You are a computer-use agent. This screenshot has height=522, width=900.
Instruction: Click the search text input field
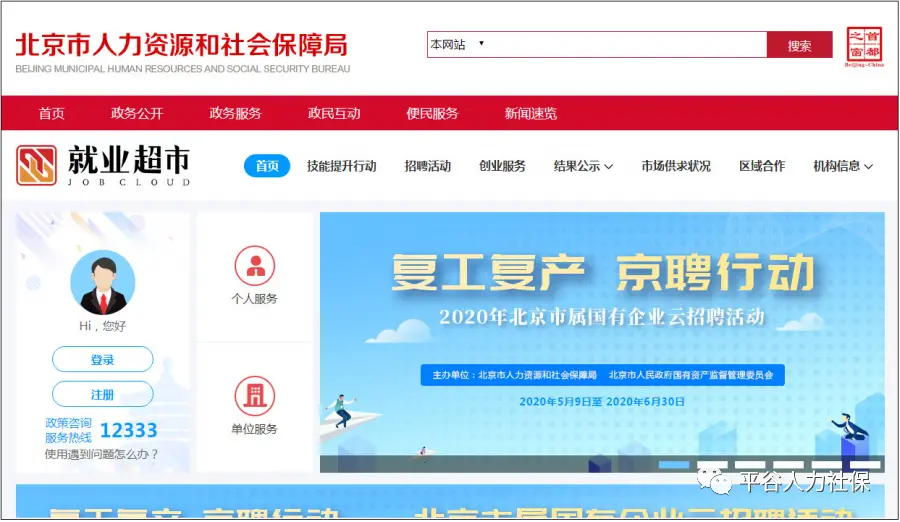[x=626, y=44]
